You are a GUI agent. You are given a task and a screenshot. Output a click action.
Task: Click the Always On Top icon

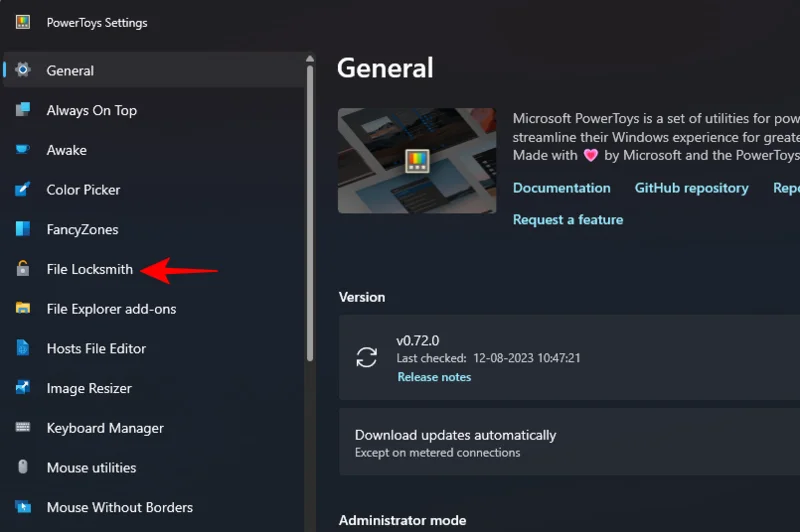tap(23, 109)
